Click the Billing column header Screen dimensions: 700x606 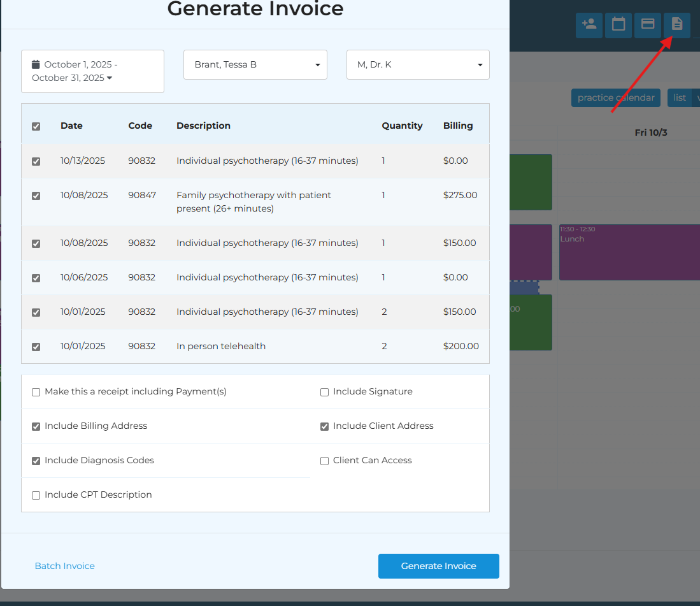tap(458, 126)
